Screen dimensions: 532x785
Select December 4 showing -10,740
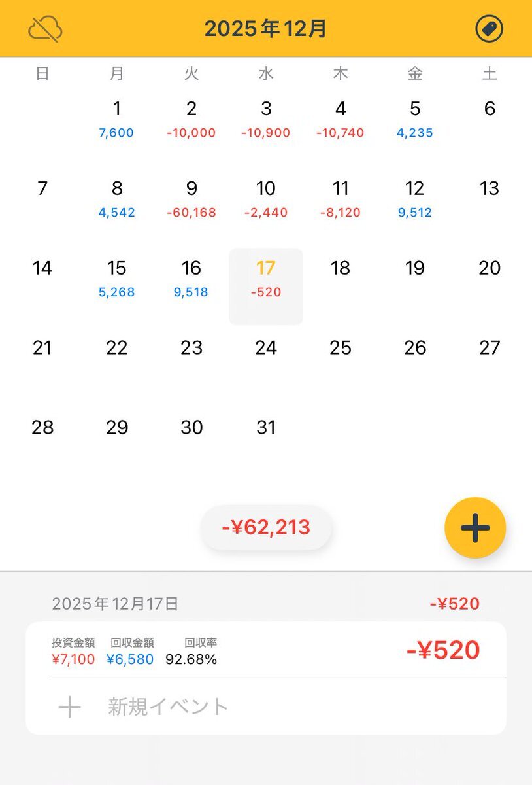click(x=341, y=119)
